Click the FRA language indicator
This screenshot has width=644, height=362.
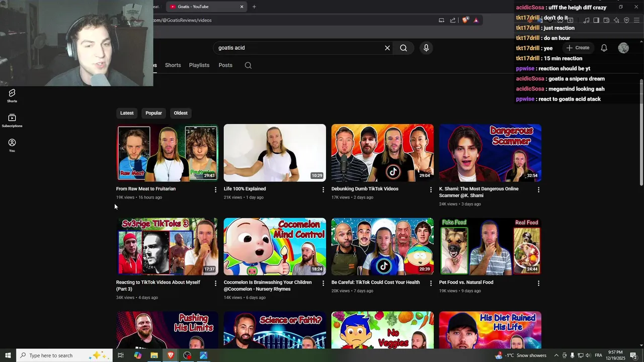click(x=598, y=355)
